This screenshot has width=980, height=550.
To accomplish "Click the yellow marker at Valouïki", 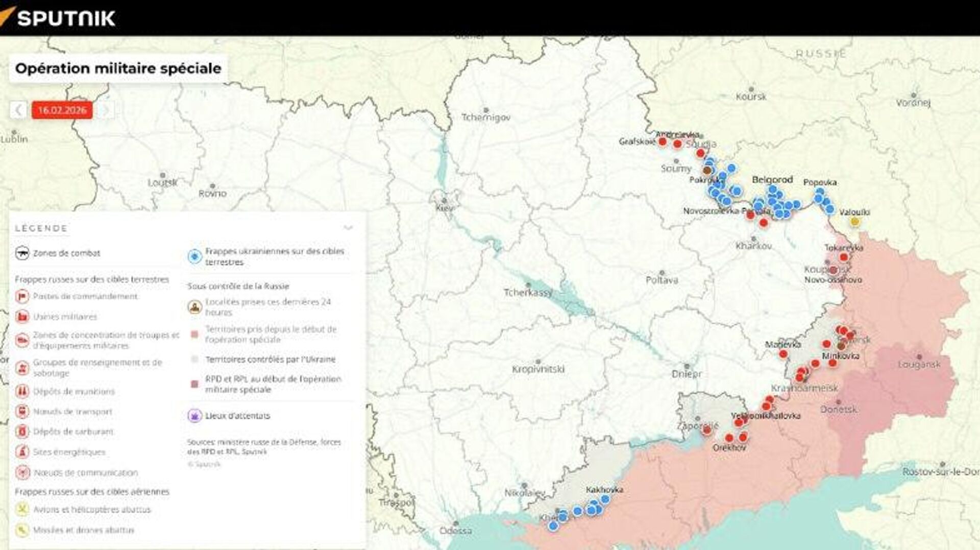I will point(854,222).
